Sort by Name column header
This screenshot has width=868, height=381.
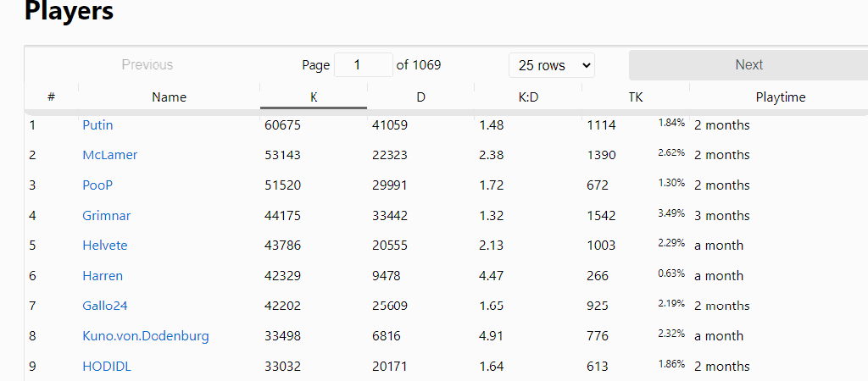pos(169,97)
